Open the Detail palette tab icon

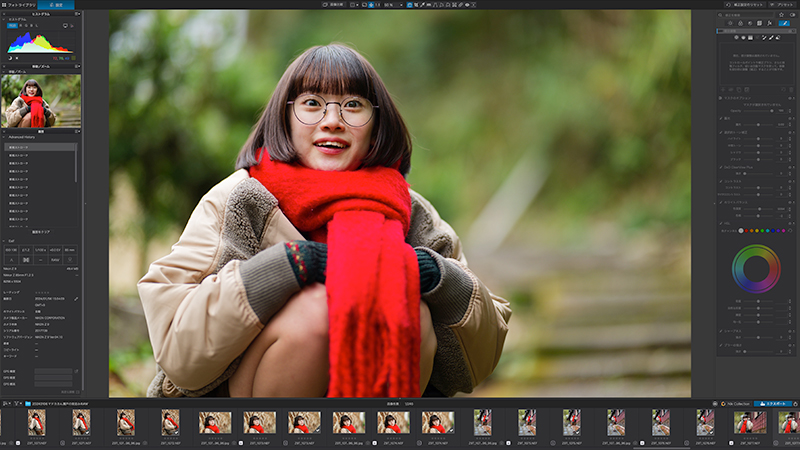(750, 23)
